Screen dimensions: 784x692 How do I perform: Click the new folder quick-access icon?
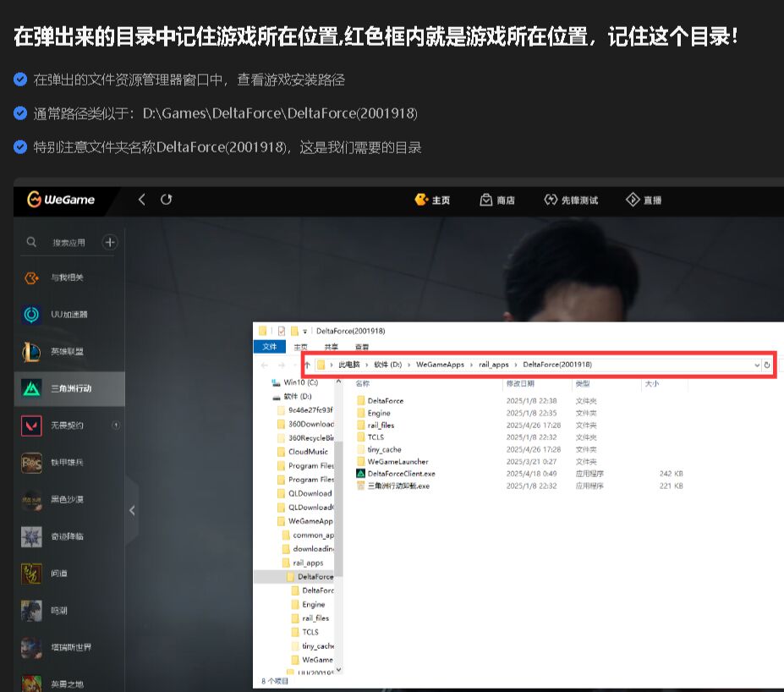click(294, 331)
